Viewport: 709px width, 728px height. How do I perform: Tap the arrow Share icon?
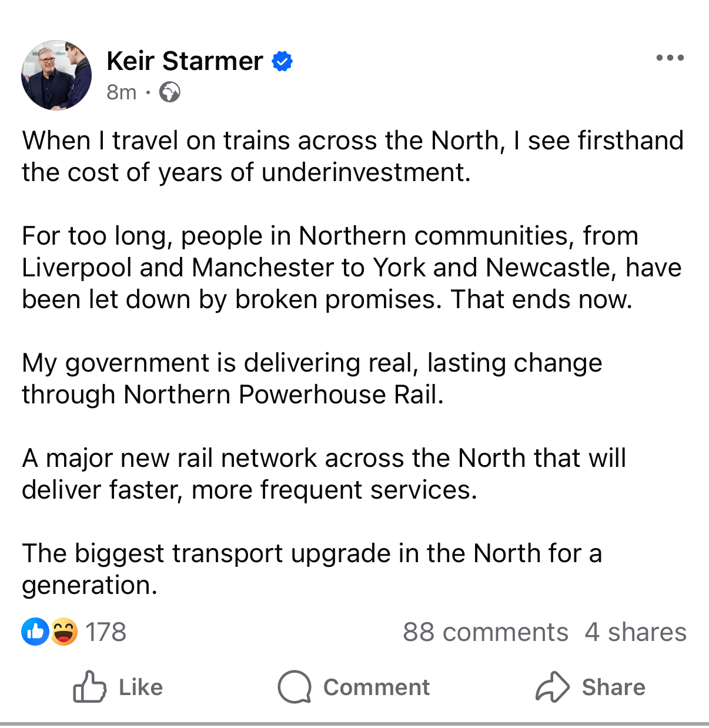click(552, 687)
